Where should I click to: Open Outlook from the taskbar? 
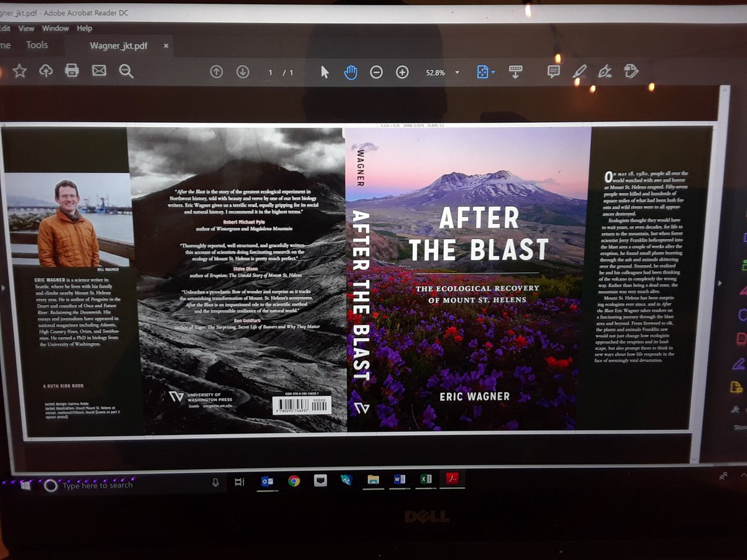click(x=268, y=481)
